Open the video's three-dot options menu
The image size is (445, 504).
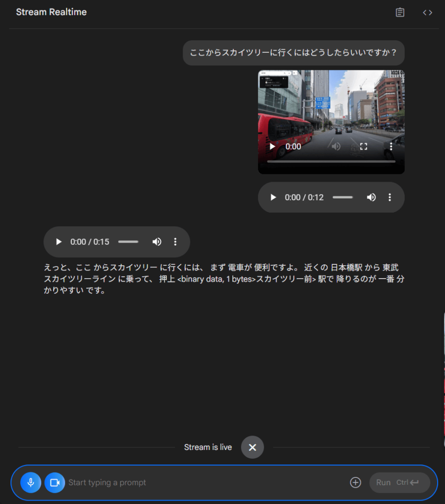(x=391, y=147)
